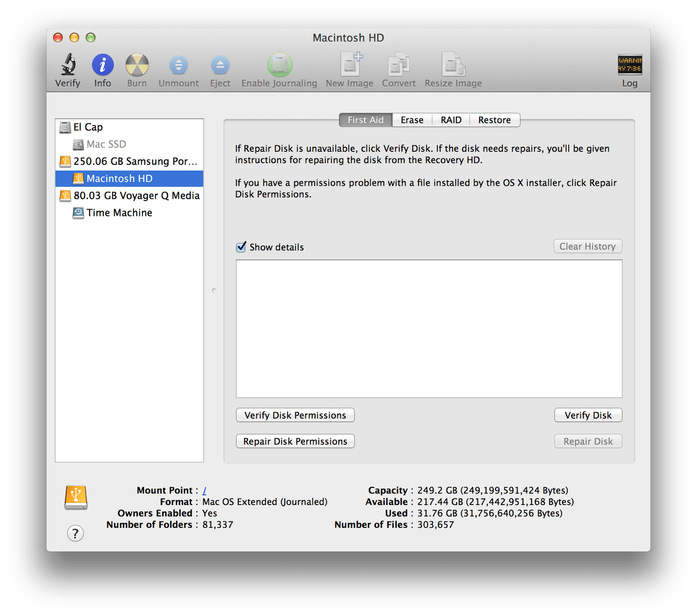Click Repair Disk Permissions button

[296, 441]
